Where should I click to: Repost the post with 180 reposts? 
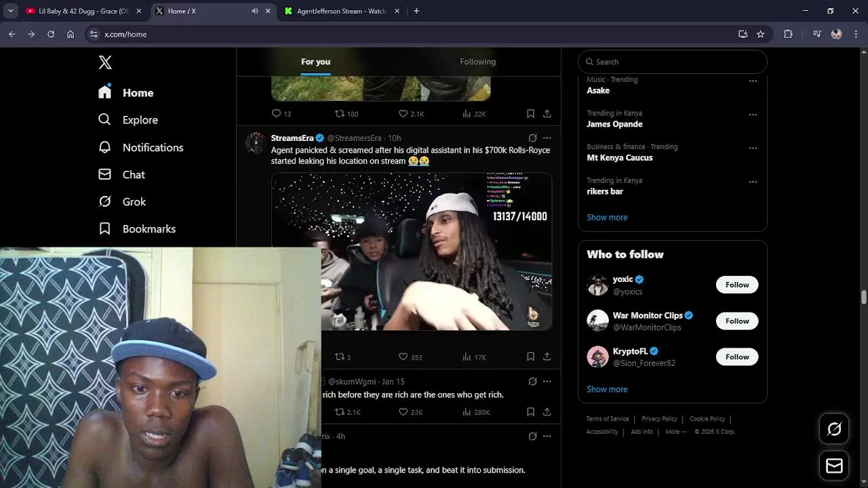(x=347, y=114)
